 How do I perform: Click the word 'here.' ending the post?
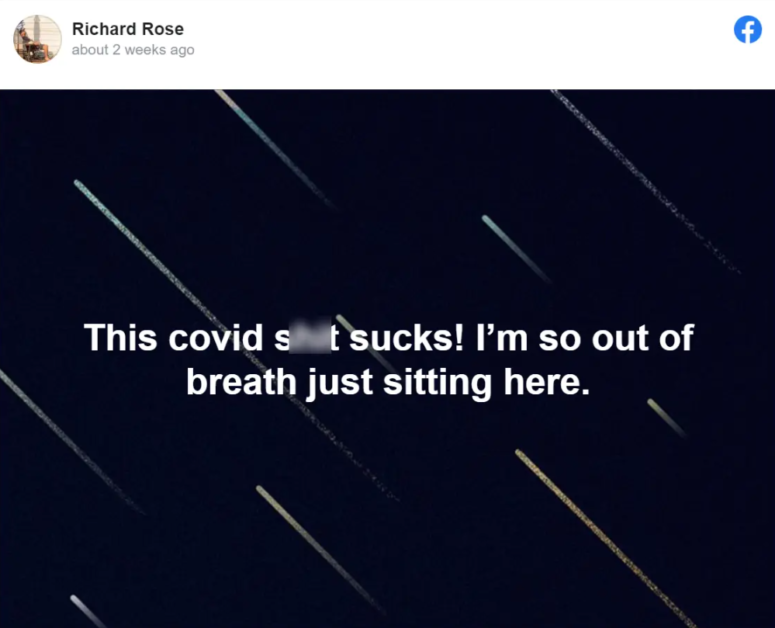[x=547, y=382]
